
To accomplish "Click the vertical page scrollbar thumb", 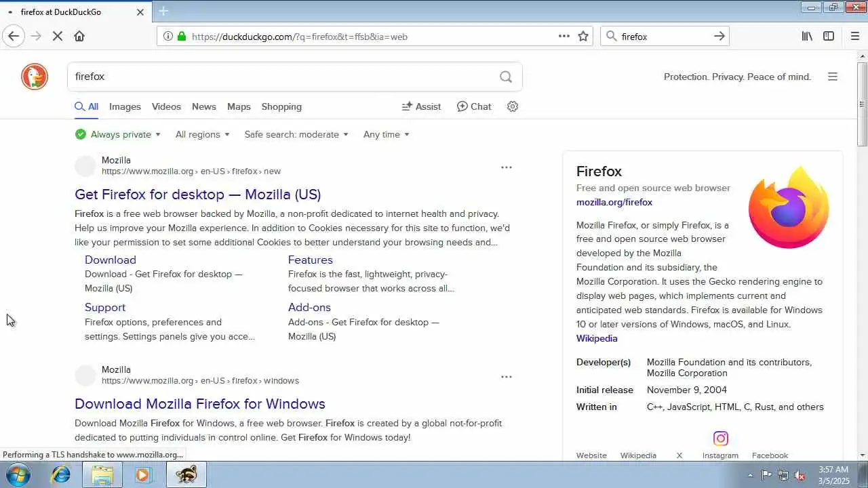I will click(x=862, y=103).
